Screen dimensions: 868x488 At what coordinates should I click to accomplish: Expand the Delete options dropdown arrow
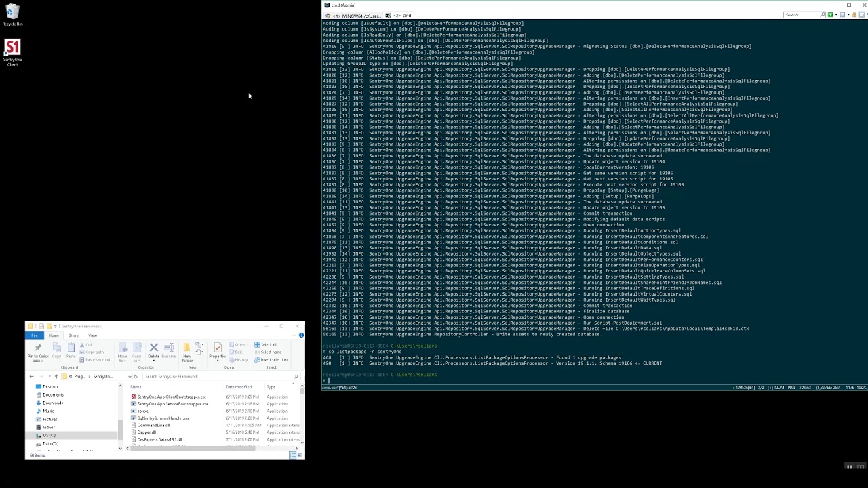click(x=153, y=361)
